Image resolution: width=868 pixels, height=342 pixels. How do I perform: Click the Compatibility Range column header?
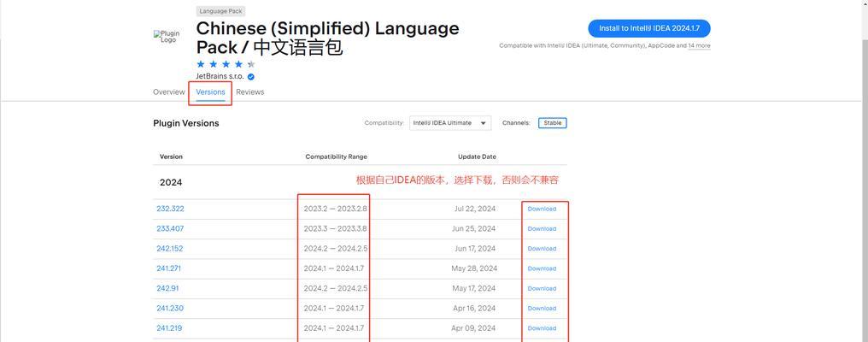coord(336,156)
